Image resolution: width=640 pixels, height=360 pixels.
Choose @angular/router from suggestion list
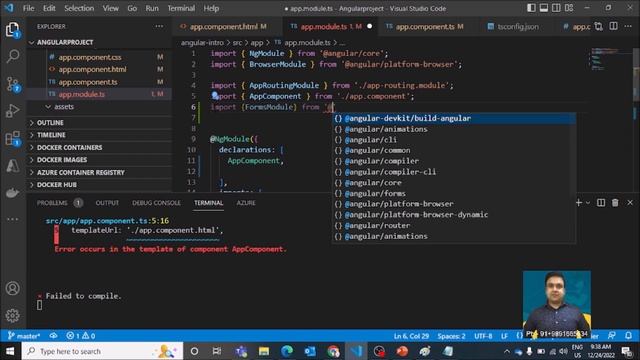(x=454, y=225)
